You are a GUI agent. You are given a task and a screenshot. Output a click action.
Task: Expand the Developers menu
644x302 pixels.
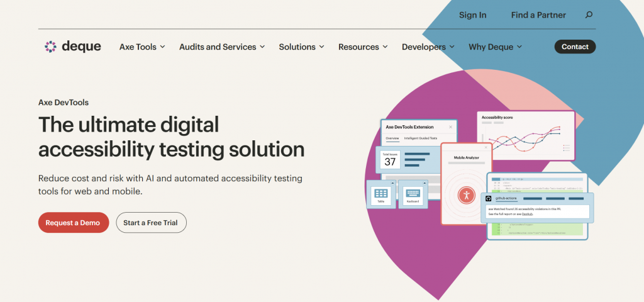pyautogui.click(x=428, y=47)
